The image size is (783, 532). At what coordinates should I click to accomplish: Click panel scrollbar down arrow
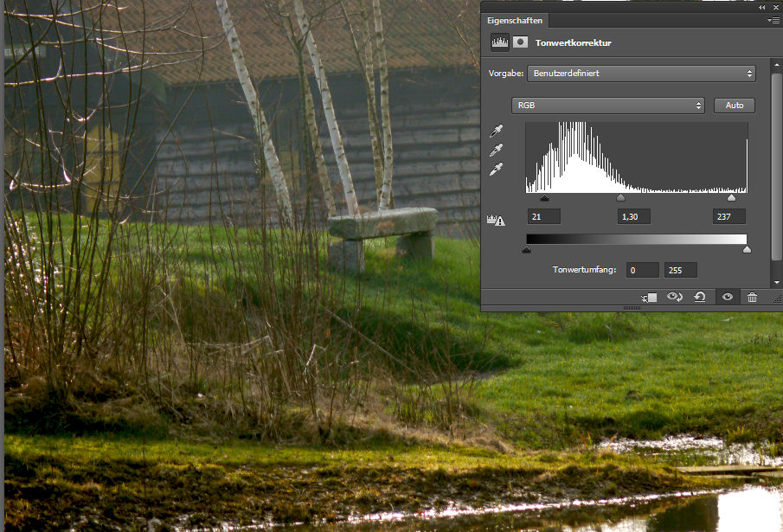coord(776,283)
